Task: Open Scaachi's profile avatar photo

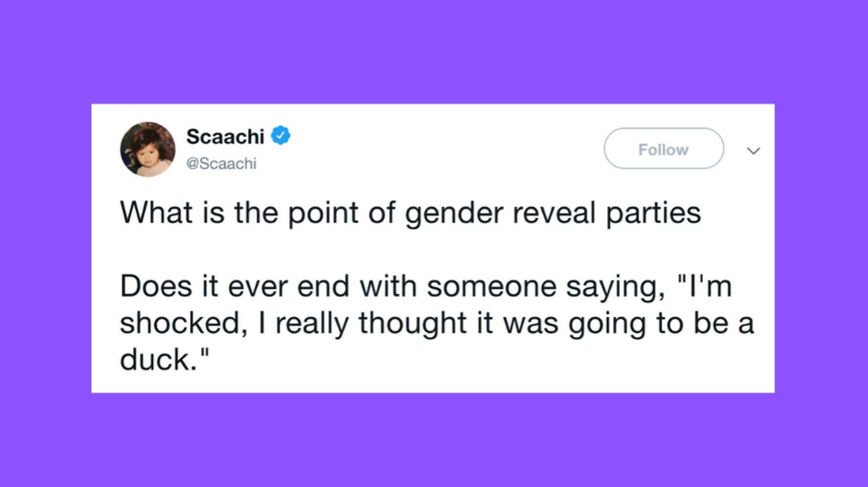Action: (x=147, y=149)
